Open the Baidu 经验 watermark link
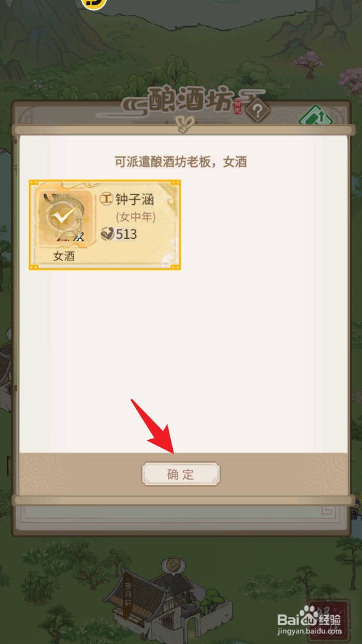This screenshot has width=362, height=644. tap(309, 622)
